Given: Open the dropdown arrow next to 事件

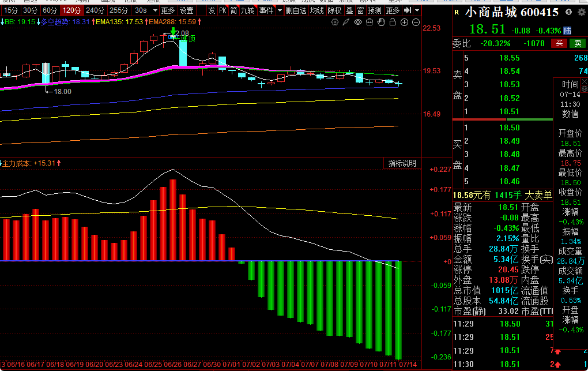Looking at the screenshot, I should (x=280, y=10).
